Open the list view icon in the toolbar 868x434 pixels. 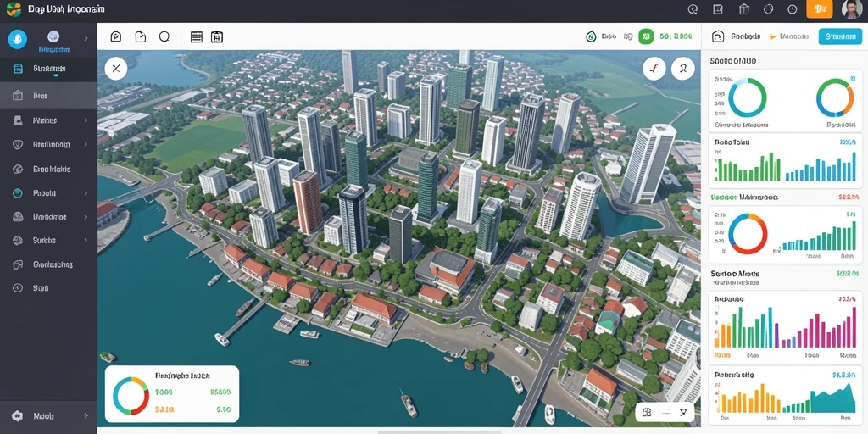pos(196,37)
